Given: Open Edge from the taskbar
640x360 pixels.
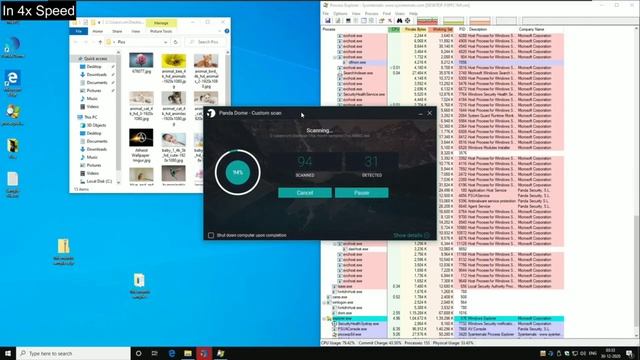Looking at the screenshot, I should click(x=172, y=353).
